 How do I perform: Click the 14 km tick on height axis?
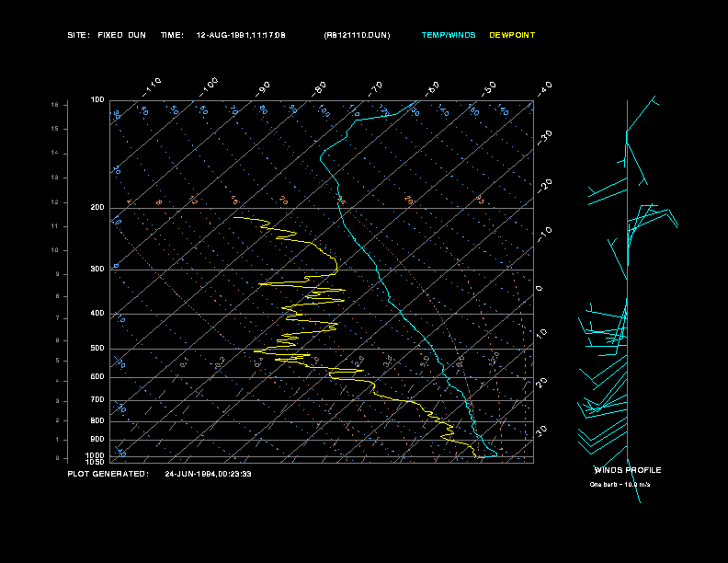coord(55,153)
